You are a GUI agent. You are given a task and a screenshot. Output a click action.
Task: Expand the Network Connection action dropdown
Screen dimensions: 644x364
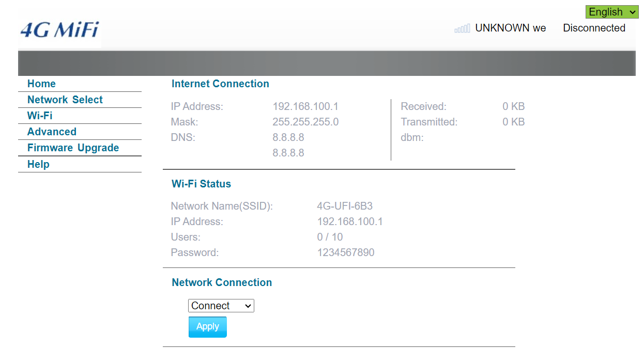tap(221, 305)
